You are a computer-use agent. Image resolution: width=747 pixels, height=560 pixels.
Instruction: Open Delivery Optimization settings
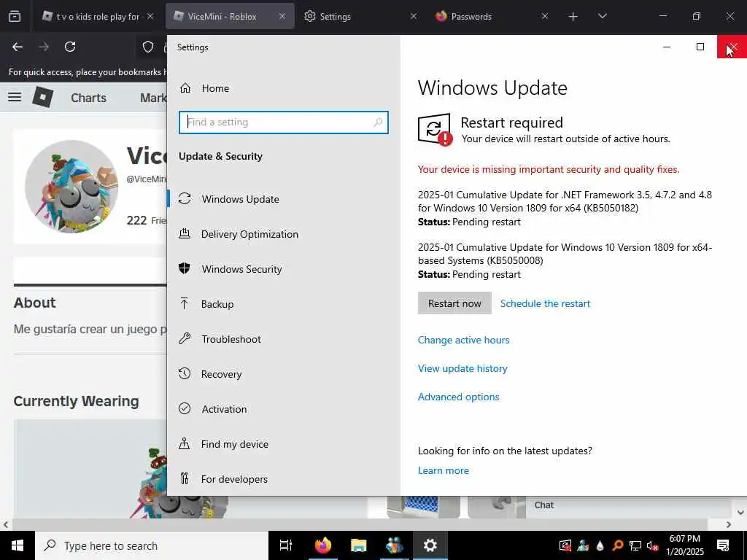point(249,234)
